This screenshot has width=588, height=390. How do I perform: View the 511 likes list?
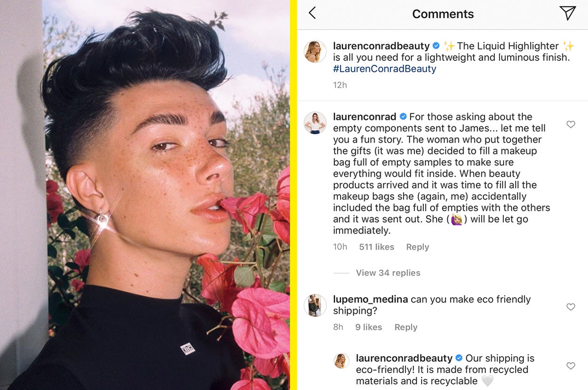point(376,247)
